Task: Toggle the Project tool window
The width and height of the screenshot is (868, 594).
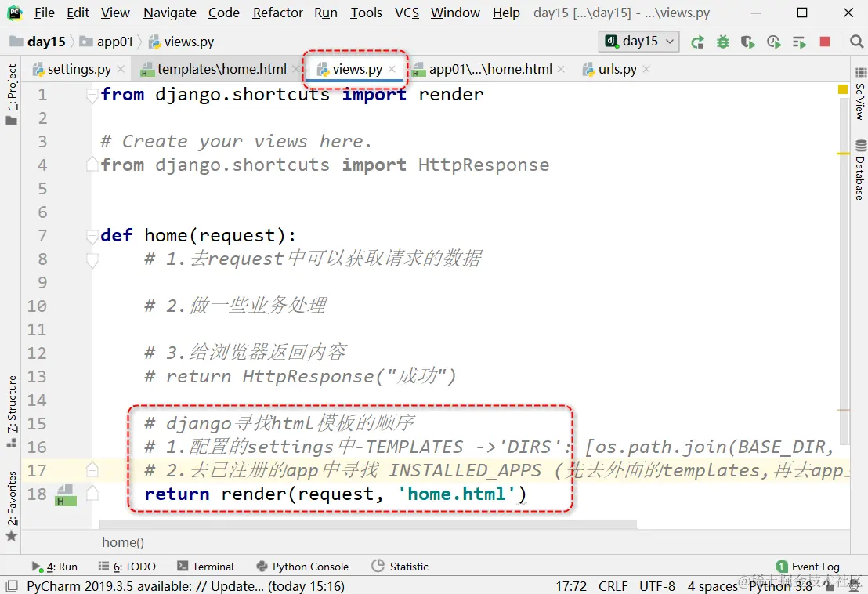Action: point(12,94)
